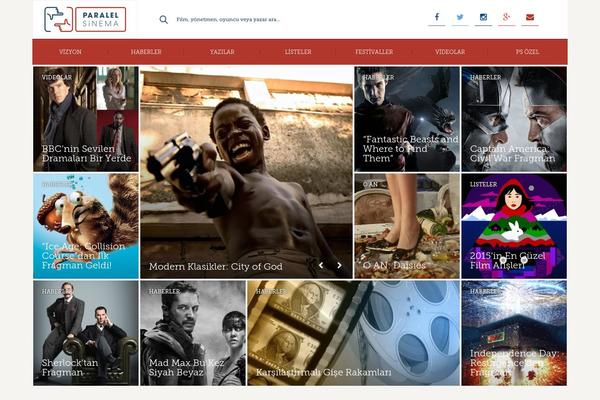Open the Facebook social icon
Viewport: 600px width, 400px height.
pos(437,18)
